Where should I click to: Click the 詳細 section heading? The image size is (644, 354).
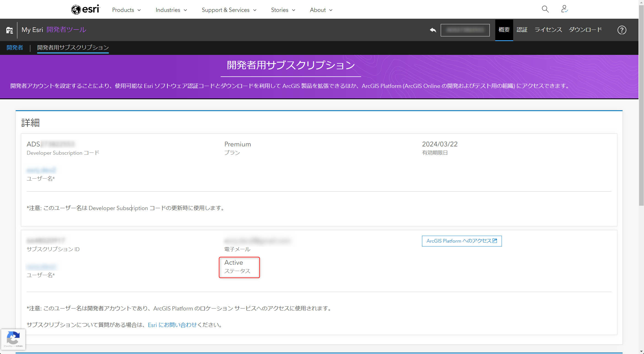pyautogui.click(x=31, y=123)
